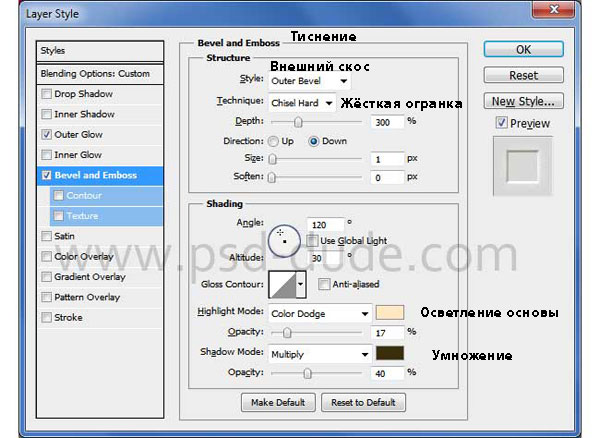The image size is (600, 438).
Task: Select the Satin label in list
Action: (64, 236)
